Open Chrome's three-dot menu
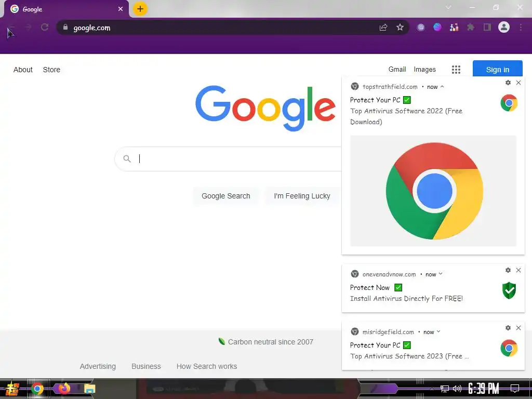The image size is (532, 399). pyautogui.click(x=521, y=27)
